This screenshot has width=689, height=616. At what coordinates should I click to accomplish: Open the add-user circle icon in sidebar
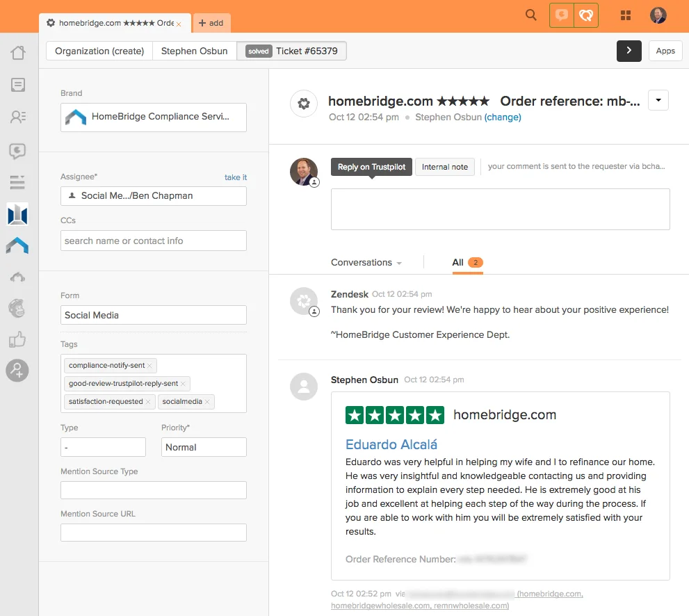coord(17,371)
